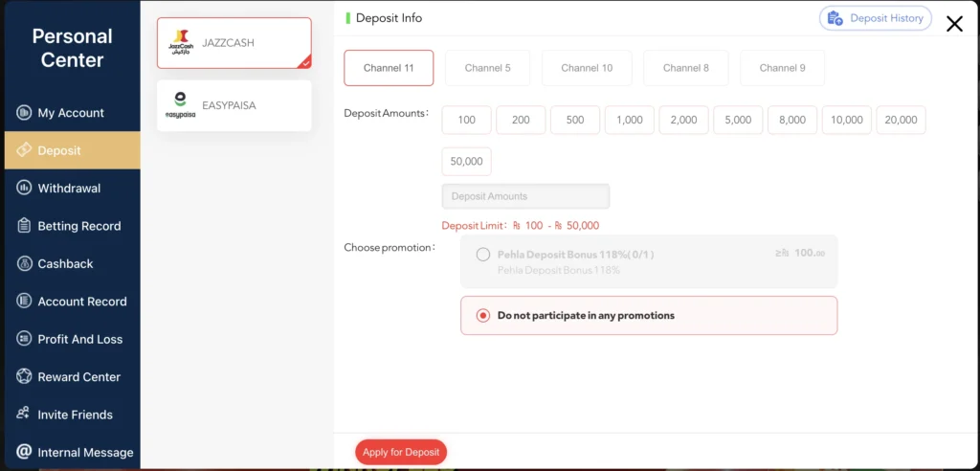Viewport: 980px width, 471px height.
Task: Go to Invite Friends
Action: point(72,415)
